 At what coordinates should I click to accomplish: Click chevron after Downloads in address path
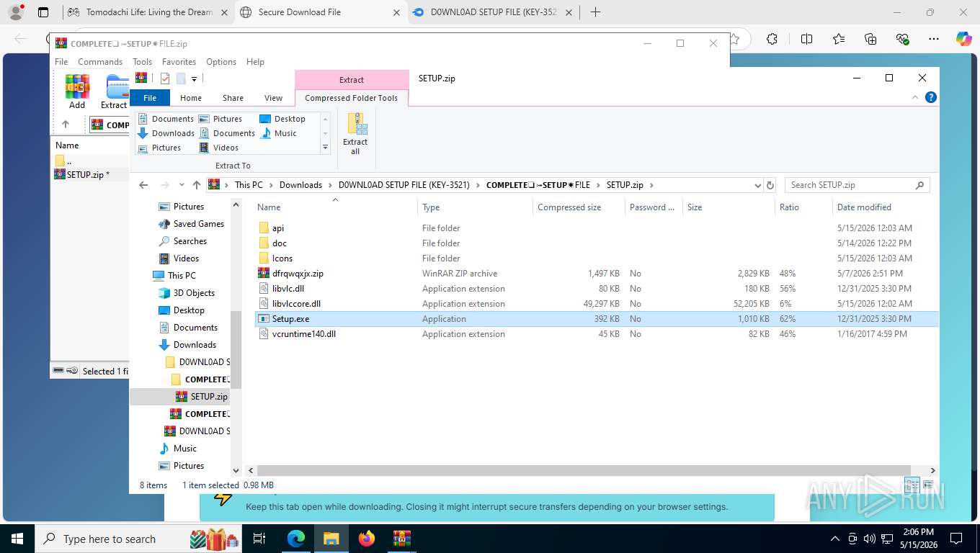[330, 185]
